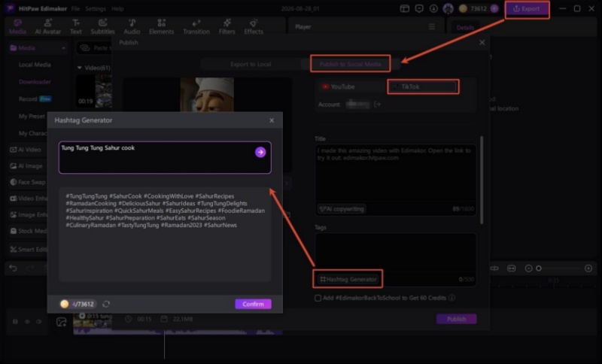The height and width of the screenshot is (364, 602).
Task: Open Face Swap in sidebar
Action: [28, 182]
